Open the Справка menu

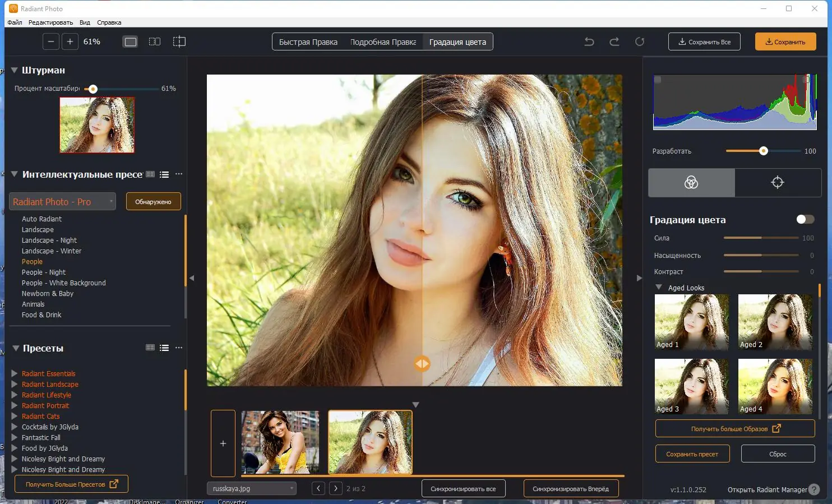(x=109, y=22)
